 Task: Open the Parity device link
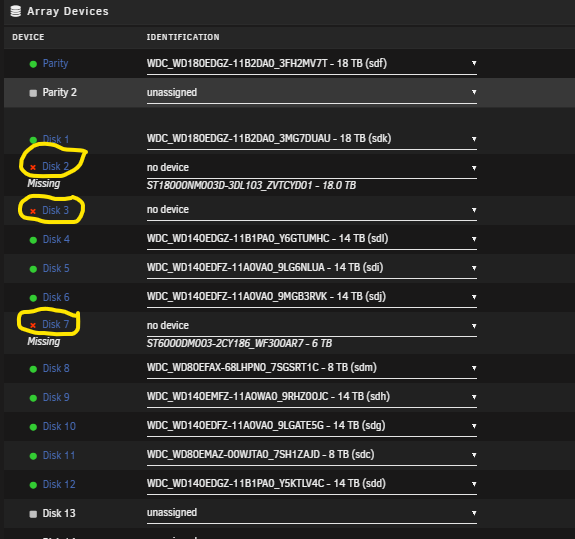point(55,63)
